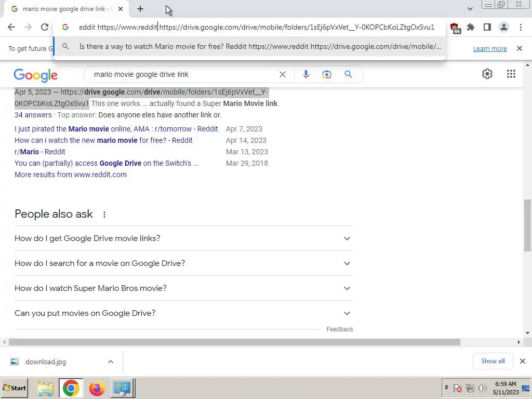Expand 'How do I search for a movie on Google Drive?'
The image size is (532, 399).
[x=184, y=263]
